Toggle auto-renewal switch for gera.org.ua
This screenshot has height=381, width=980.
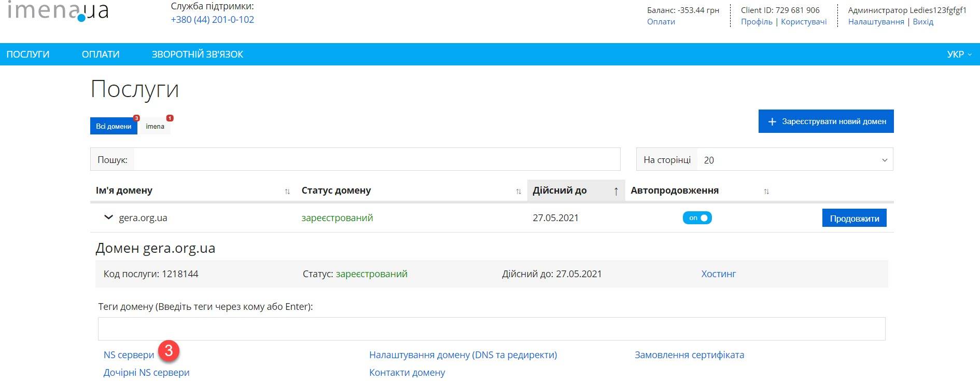click(x=697, y=218)
